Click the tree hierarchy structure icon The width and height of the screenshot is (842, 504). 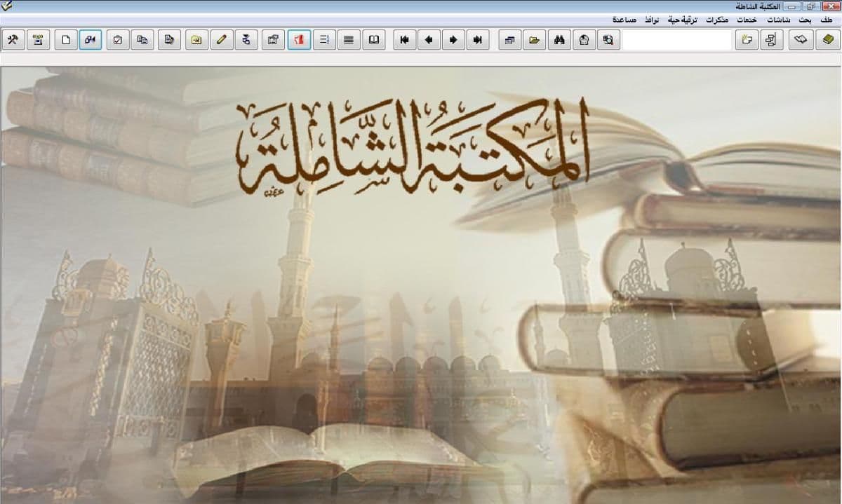771,40
